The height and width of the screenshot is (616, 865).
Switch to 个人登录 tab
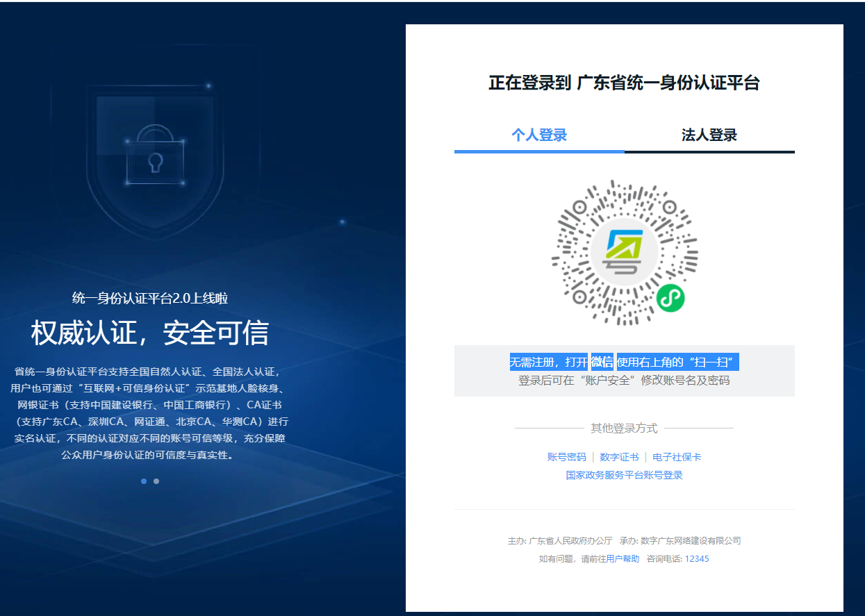tap(539, 135)
